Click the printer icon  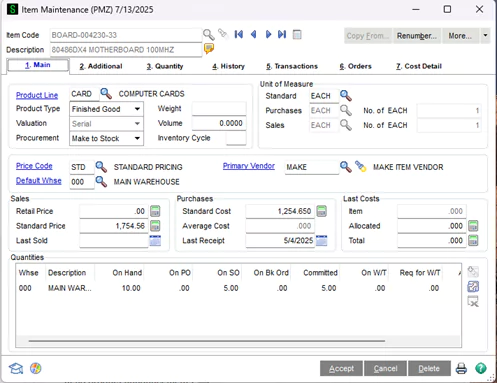pos(461,368)
